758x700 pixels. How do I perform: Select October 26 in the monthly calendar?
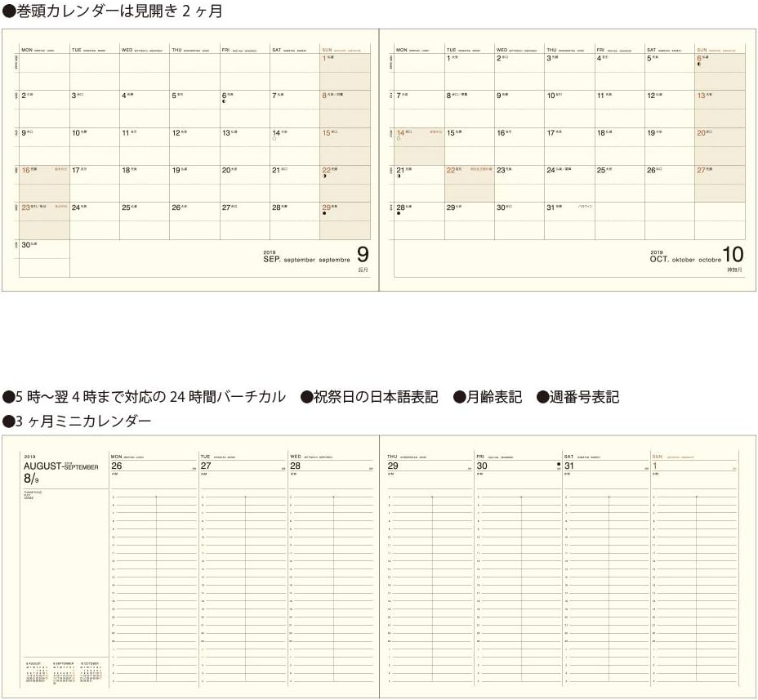pyautogui.click(x=670, y=183)
